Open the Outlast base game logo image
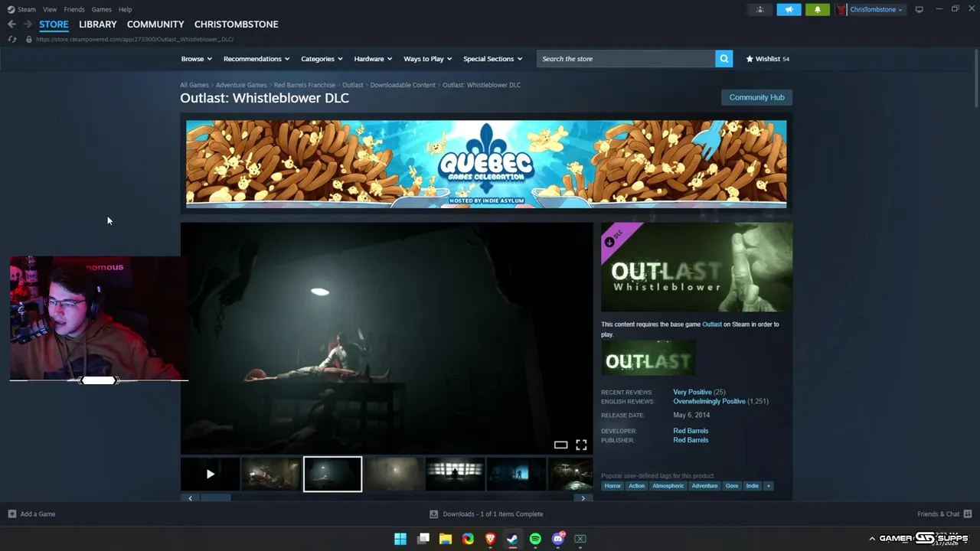This screenshot has height=551, width=980. coord(648,359)
